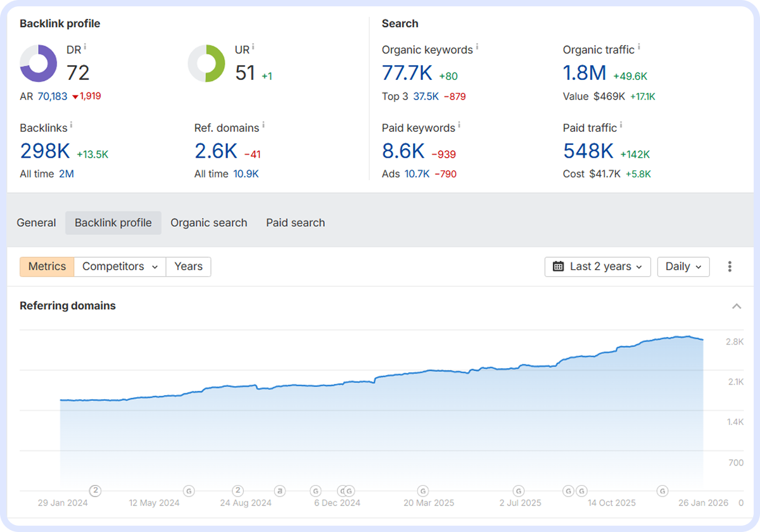The width and height of the screenshot is (760, 532).
Task: Open the Competitors dropdown
Action: click(120, 267)
